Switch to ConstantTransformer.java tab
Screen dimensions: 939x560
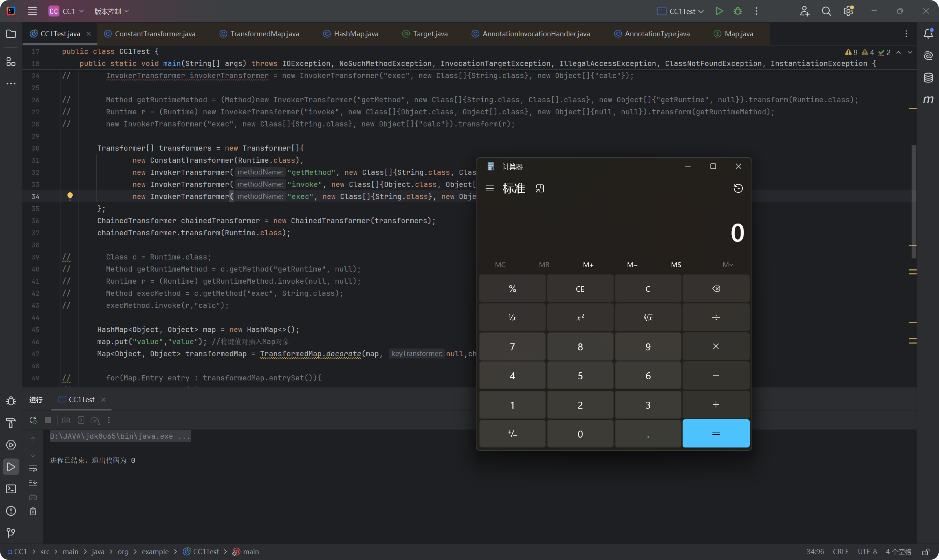(150, 34)
